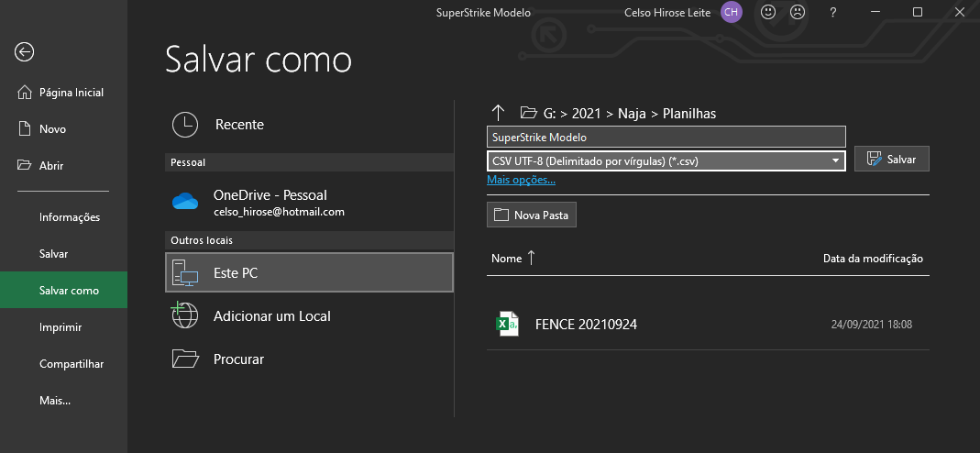This screenshot has width=980, height=453.
Task: Send positive feedback smiley face
Action: pyautogui.click(x=768, y=12)
